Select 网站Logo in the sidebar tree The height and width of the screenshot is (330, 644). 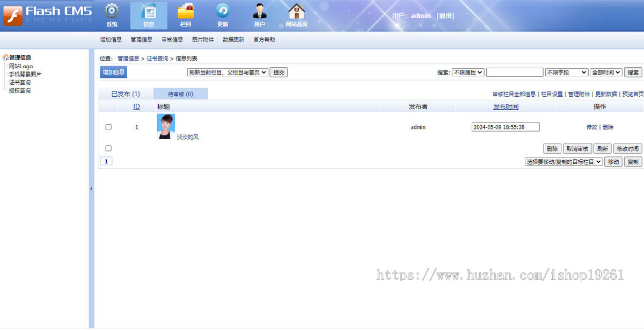tap(21, 66)
